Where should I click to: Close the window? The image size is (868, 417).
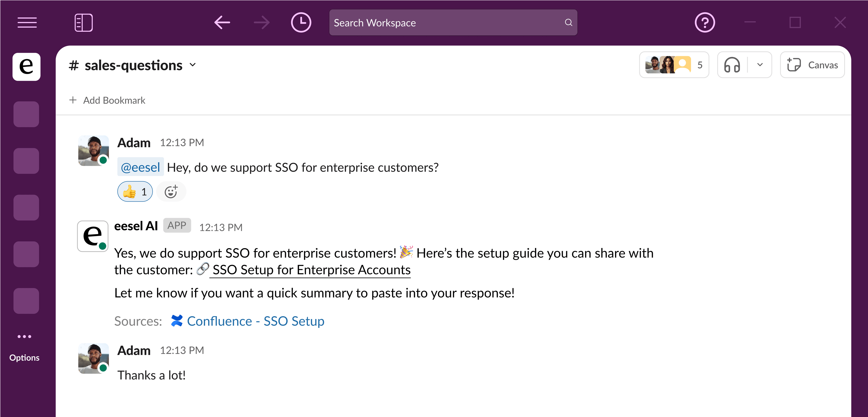[840, 23]
